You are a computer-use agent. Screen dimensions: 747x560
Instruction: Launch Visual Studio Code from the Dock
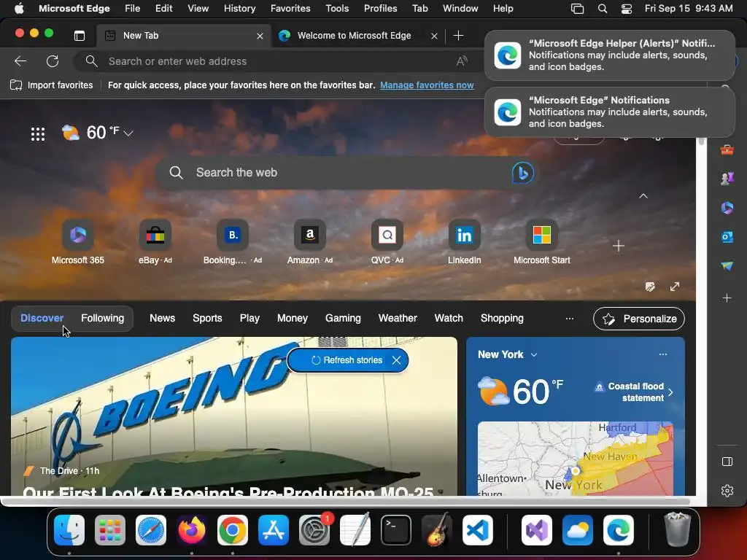click(477, 530)
